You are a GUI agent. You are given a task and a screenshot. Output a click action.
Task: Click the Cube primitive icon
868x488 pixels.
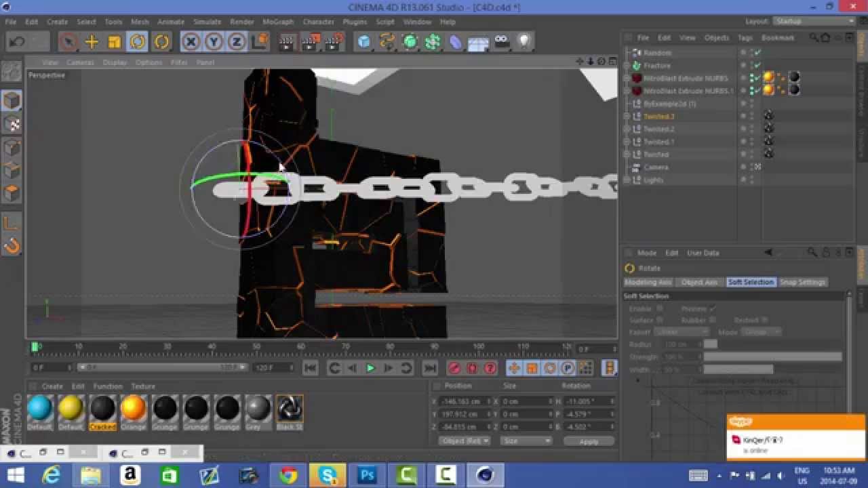pyautogui.click(x=364, y=42)
